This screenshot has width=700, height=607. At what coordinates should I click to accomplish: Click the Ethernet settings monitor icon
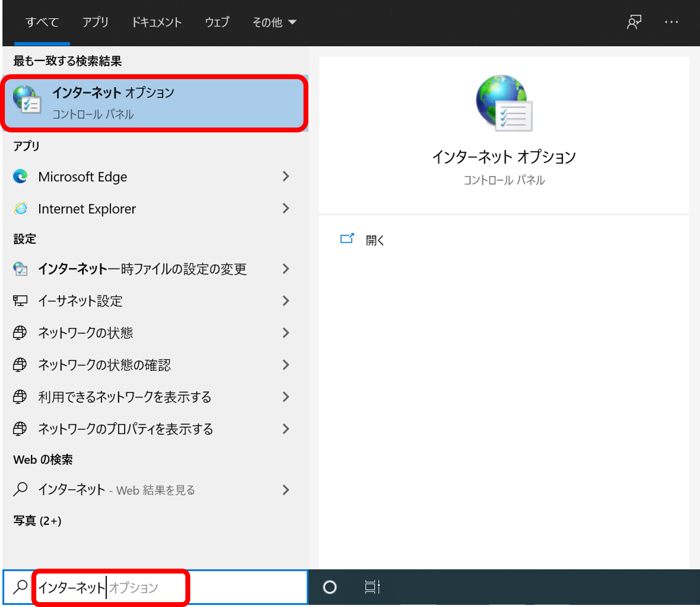tap(20, 300)
